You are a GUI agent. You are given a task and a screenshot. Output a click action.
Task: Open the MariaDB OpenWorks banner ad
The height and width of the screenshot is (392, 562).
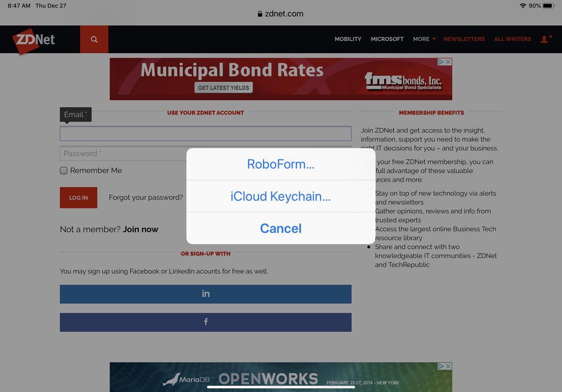click(x=281, y=377)
